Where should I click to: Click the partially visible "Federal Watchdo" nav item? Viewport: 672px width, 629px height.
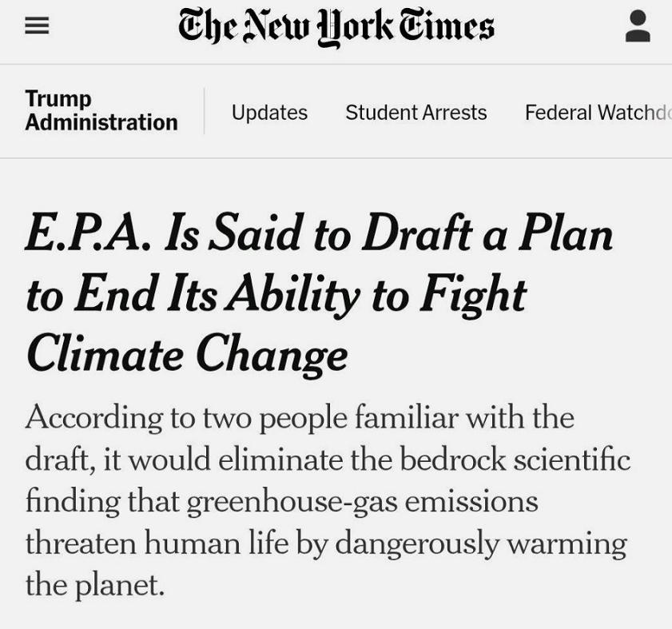[x=598, y=113]
